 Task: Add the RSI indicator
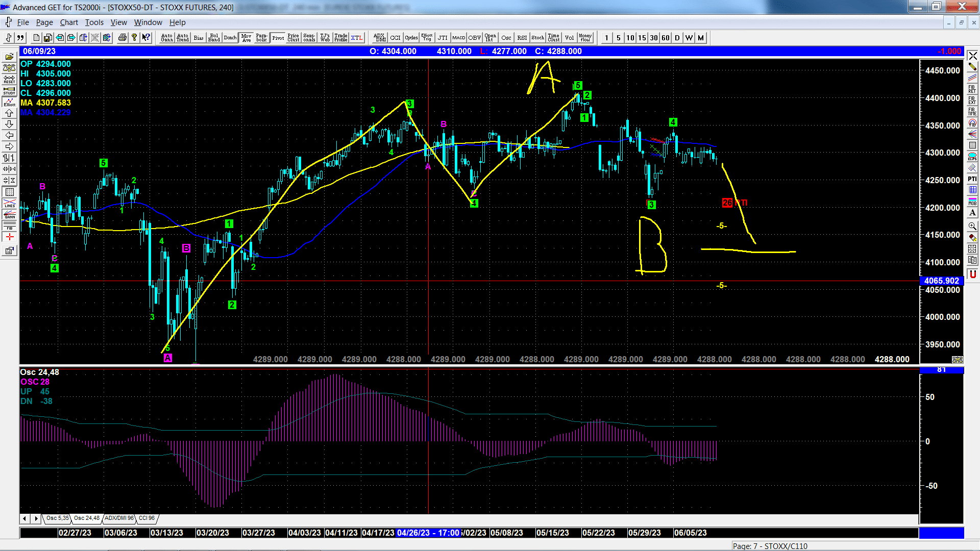click(x=522, y=38)
